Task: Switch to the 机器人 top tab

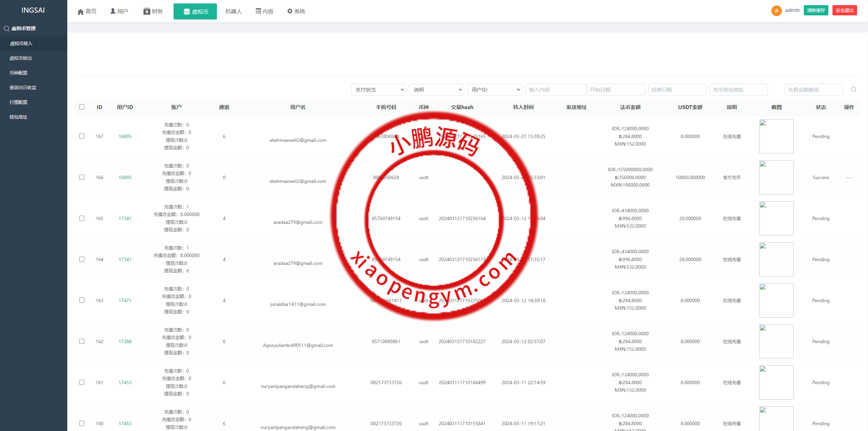Action: click(233, 12)
